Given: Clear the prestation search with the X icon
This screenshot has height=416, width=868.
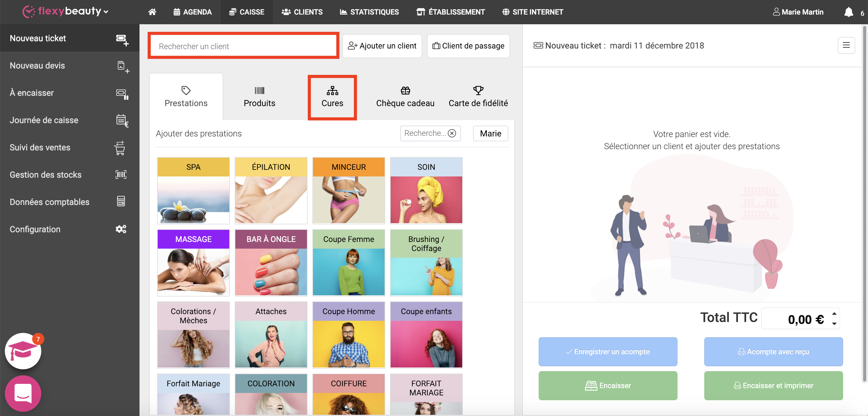Looking at the screenshot, I should click(452, 133).
